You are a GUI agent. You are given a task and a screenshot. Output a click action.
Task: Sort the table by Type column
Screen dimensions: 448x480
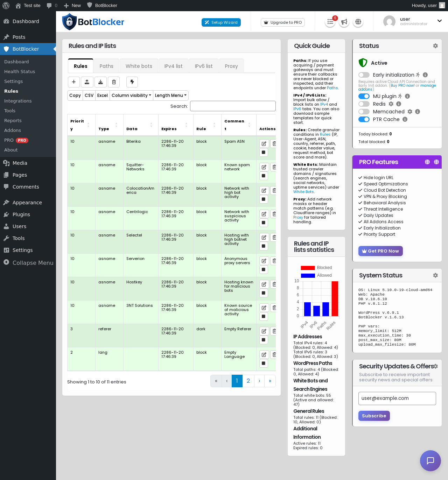109,125
